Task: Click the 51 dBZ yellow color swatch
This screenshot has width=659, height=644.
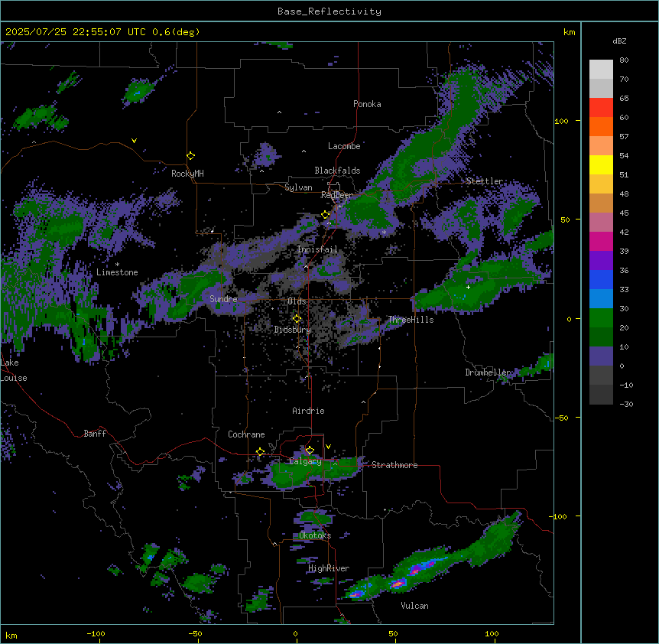Action: [x=601, y=164]
